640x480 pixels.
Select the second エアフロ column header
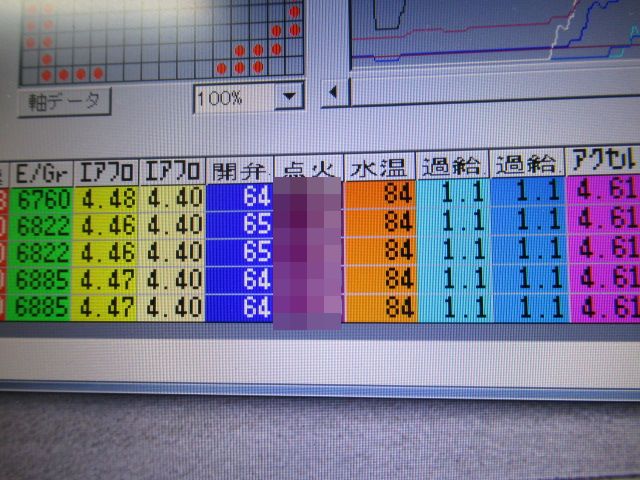[x=174, y=168]
